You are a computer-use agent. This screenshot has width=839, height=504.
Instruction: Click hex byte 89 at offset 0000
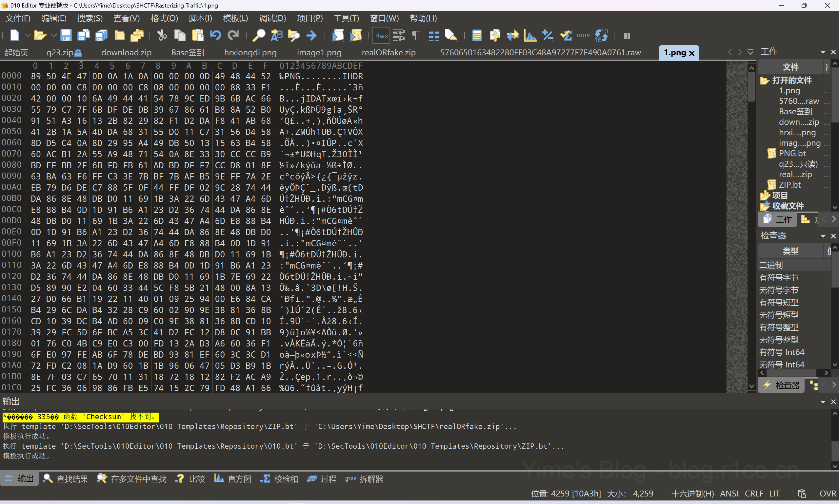coord(36,76)
